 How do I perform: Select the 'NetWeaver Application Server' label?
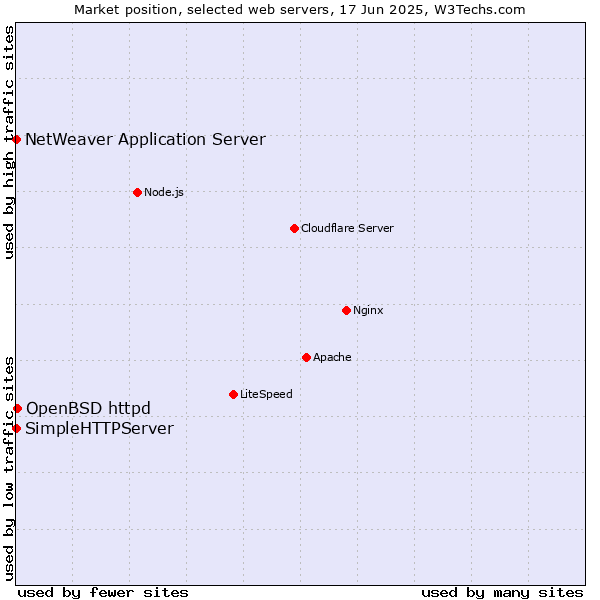[145, 140]
